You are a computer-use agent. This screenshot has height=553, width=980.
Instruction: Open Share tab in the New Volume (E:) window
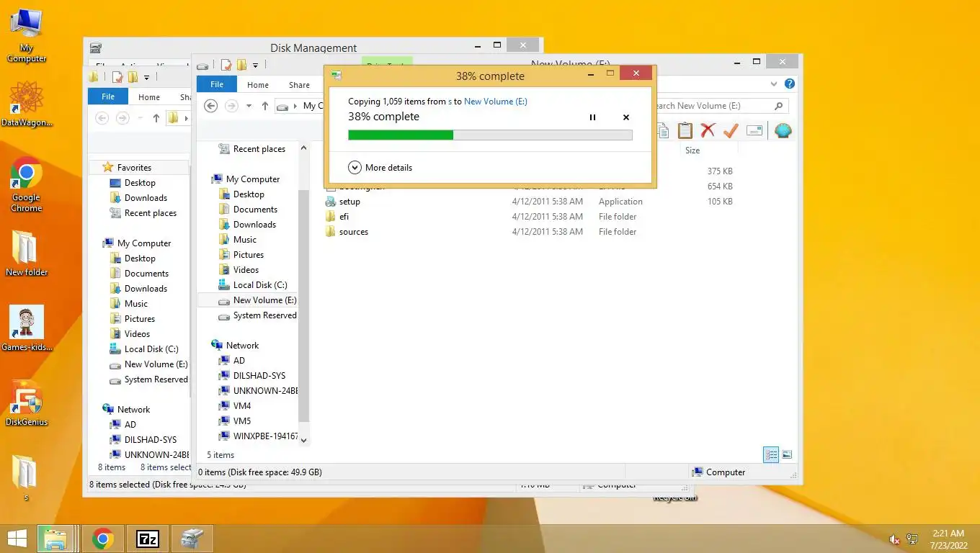click(299, 84)
